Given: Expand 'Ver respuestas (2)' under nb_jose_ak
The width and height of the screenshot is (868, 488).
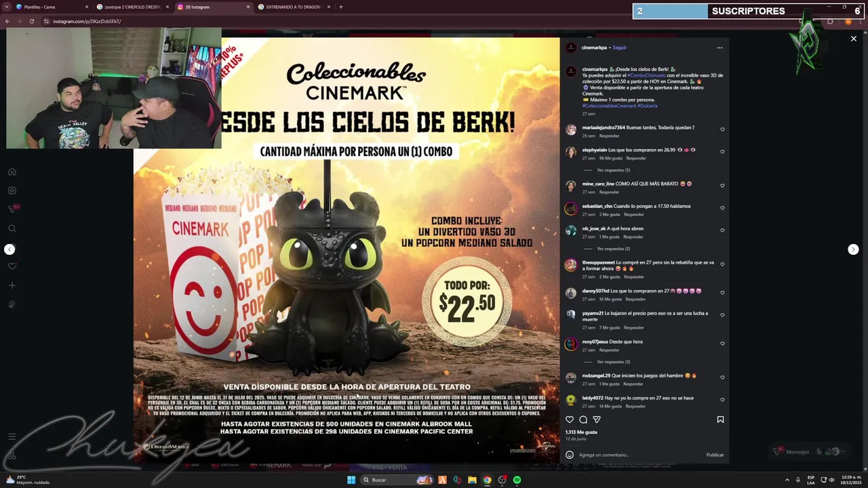Looking at the screenshot, I should pos(613,249).
